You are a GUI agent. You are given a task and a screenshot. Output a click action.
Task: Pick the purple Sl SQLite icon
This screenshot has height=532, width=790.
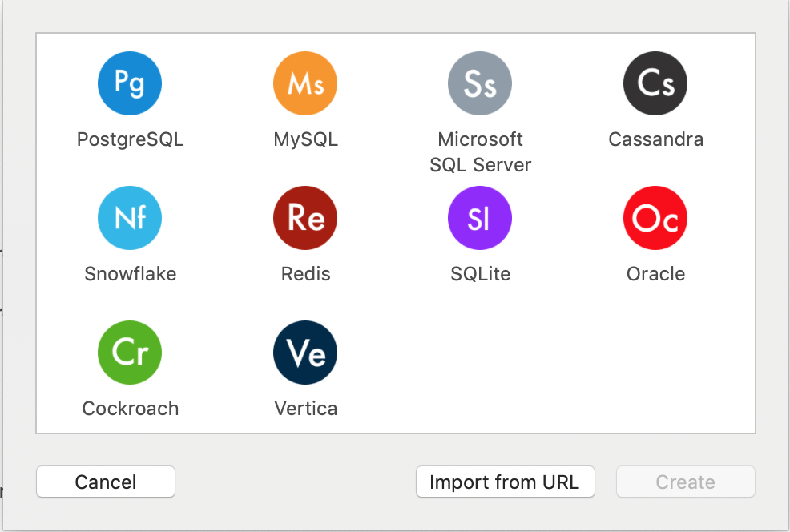480,218
